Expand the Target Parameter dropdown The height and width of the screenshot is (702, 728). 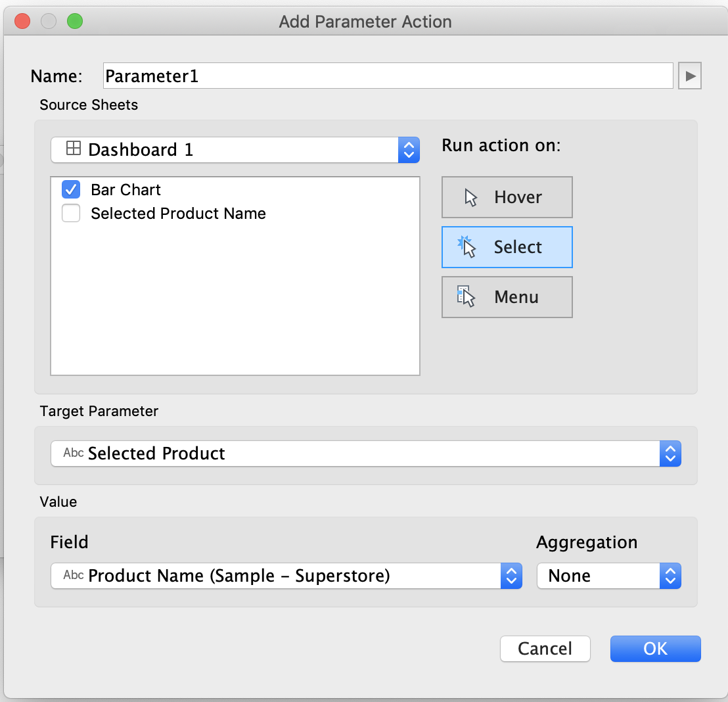point(670,453)
